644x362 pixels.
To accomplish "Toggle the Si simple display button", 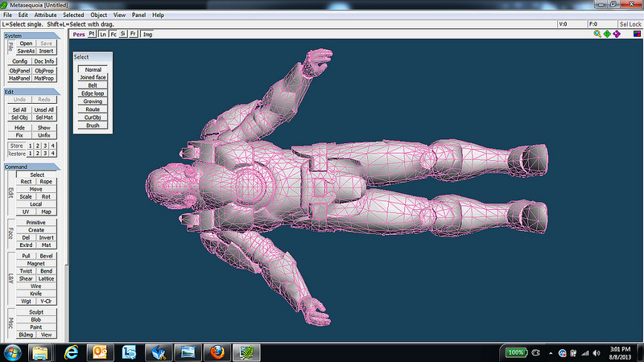I will click(x=123, y=34).
